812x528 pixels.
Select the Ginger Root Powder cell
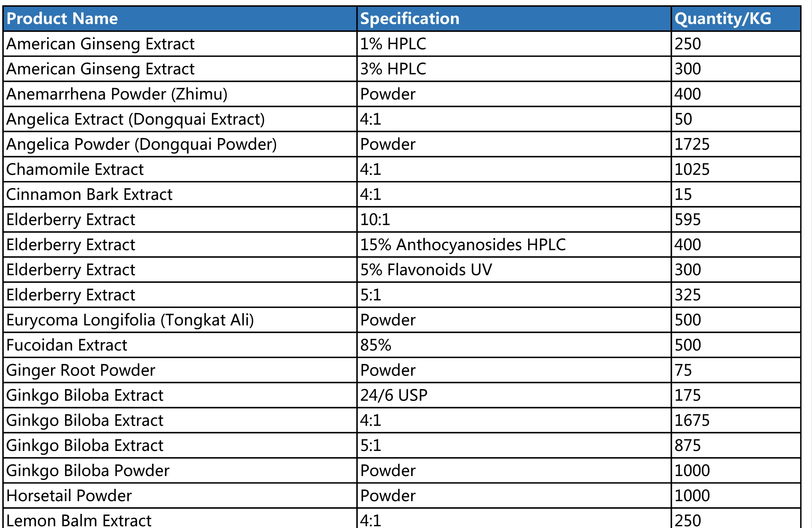tap(180, 370)
